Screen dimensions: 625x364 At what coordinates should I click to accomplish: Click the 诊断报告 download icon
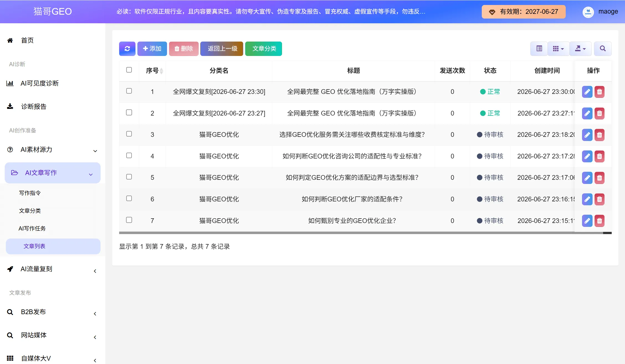click(10, 106)
